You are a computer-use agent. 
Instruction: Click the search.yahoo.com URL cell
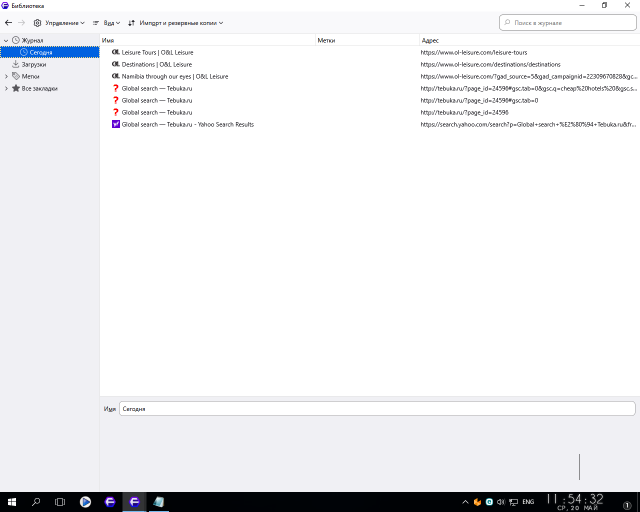pyautogui.click(x=529, y=125)
